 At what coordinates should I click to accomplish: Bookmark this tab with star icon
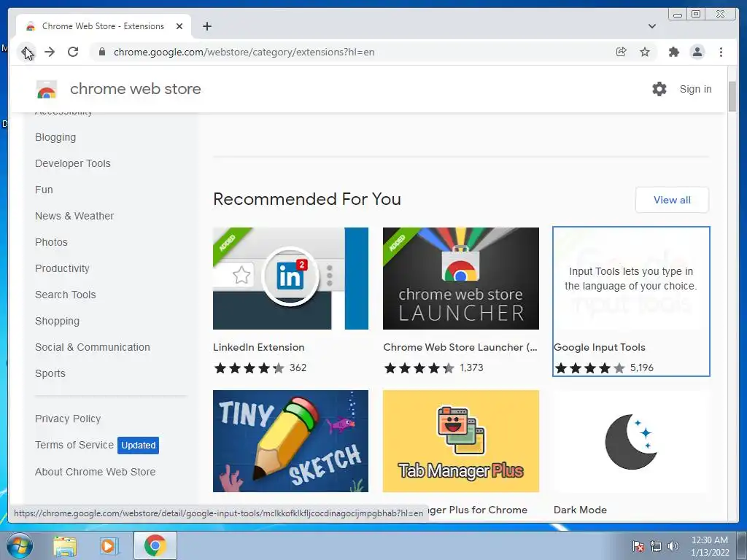[645, 52]
